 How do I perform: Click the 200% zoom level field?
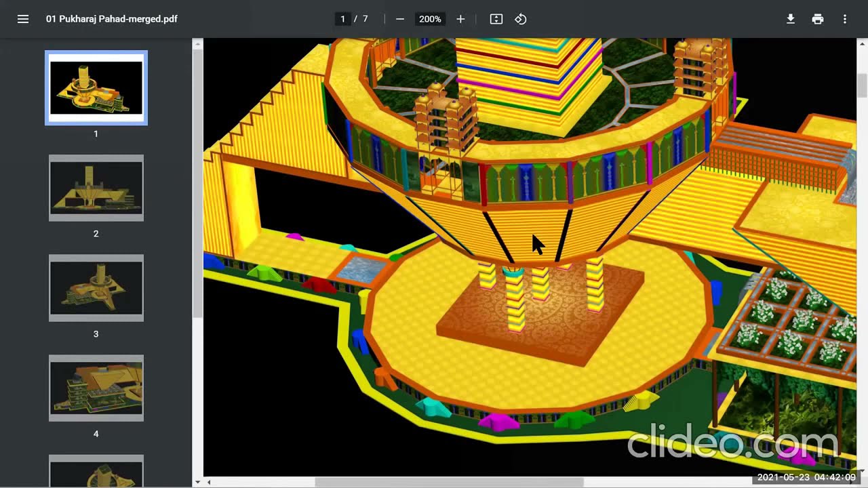click(x=430, y=19)
